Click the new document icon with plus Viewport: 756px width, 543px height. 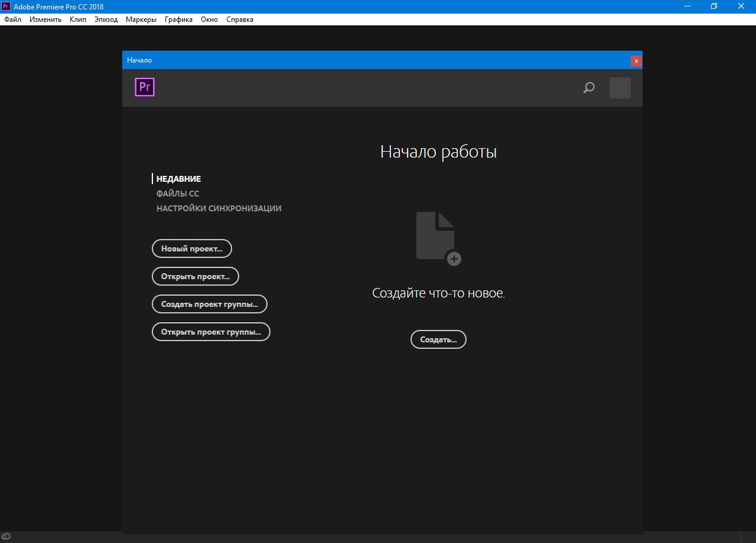tap(438, 238)
